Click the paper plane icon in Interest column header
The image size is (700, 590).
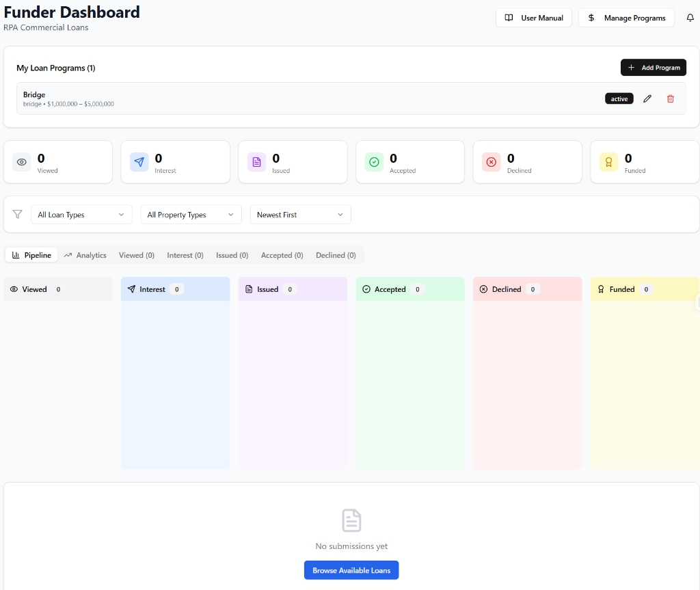click(x=131, y=289)
